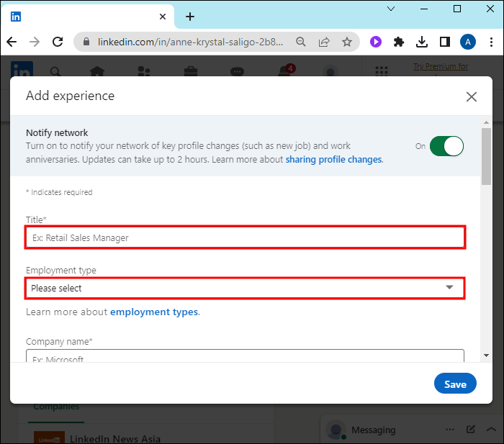This screenshot has height=444, width=504.
Task: Open the tab search chevron
Action: pos(391,9)
